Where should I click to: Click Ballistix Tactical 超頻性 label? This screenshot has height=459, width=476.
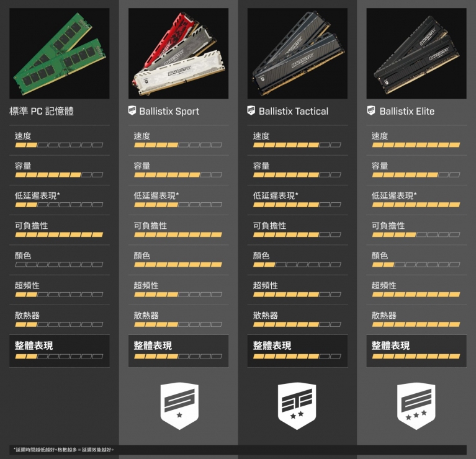tap(266, 285)
